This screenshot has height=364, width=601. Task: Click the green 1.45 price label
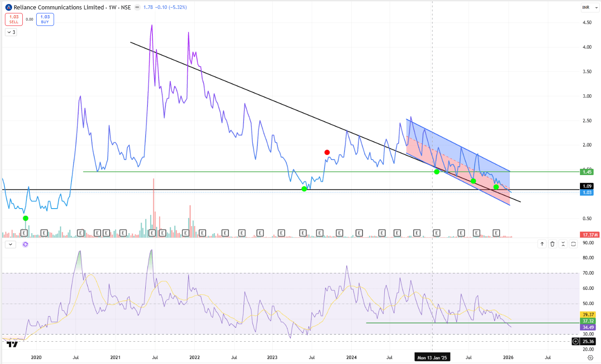click(x=586, y=172)
